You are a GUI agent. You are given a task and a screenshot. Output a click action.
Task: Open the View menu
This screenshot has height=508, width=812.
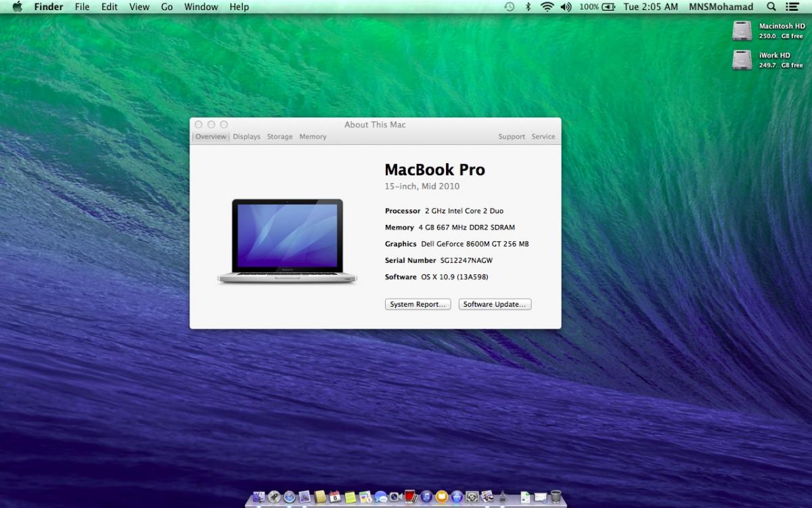(x=139, y=7)
